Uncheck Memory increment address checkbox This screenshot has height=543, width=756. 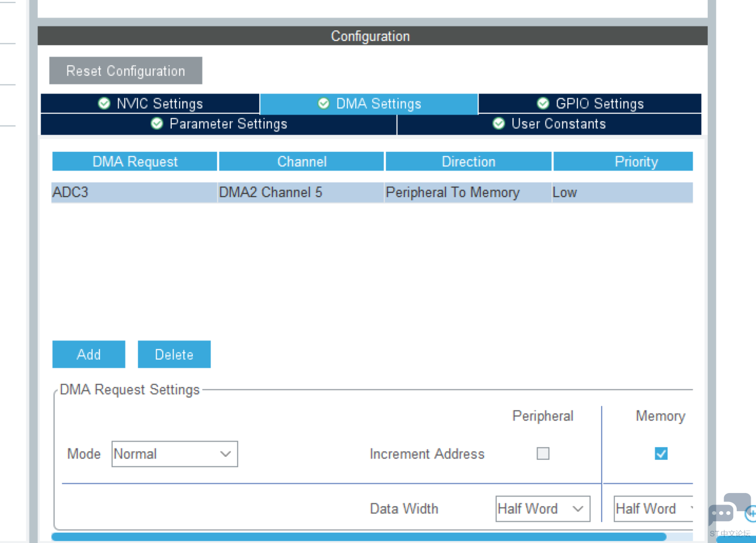(661, 454)
